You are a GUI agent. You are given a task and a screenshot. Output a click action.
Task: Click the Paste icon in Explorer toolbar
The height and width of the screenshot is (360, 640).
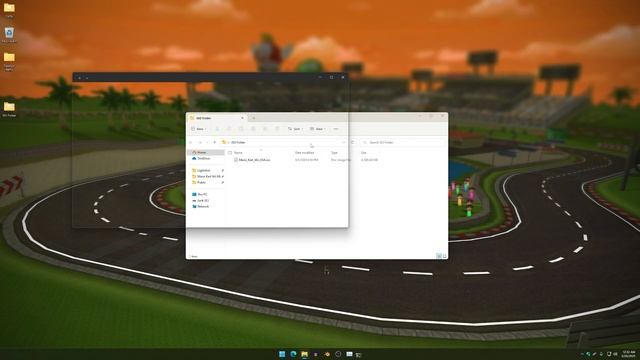click(241, 129)
